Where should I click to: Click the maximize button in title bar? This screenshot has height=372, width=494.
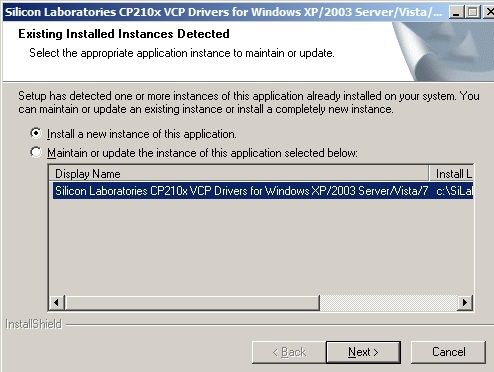coord(472,12)
